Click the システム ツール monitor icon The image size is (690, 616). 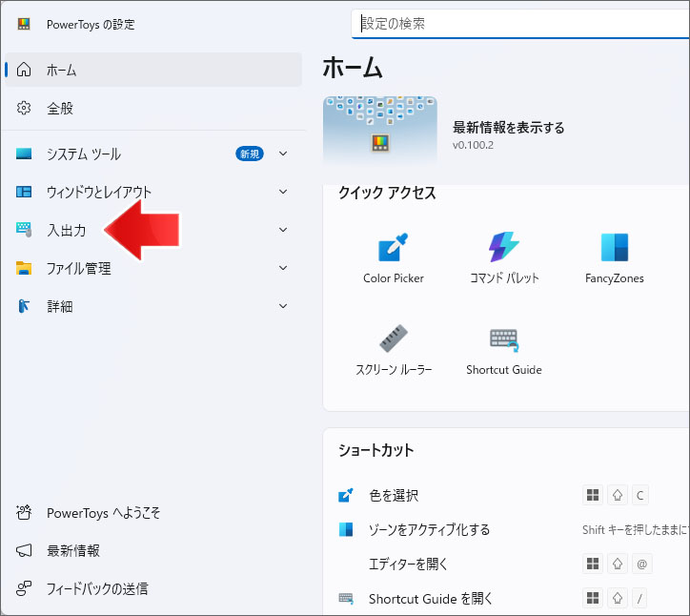(x=24, y=154)
